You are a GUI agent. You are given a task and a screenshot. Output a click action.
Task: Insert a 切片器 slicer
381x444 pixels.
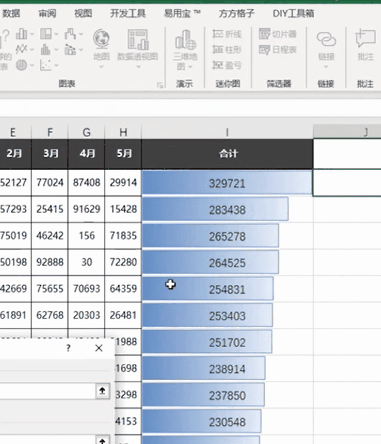[278, 34]
